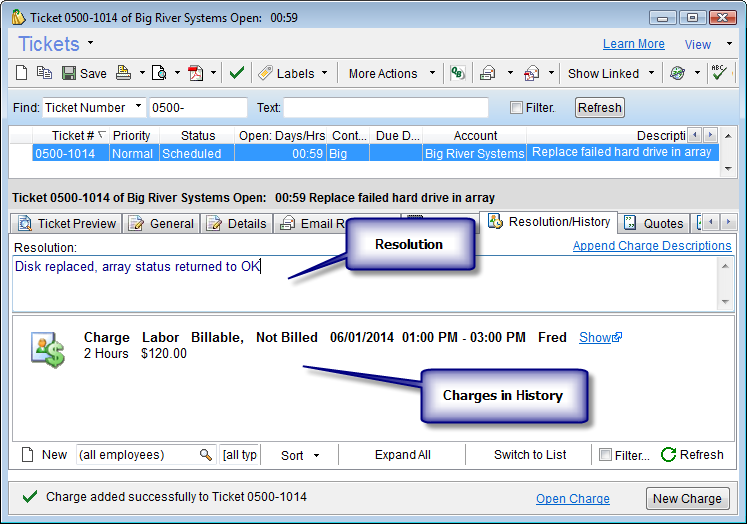Click the spell check ABC icon

(x=718, y=73)
